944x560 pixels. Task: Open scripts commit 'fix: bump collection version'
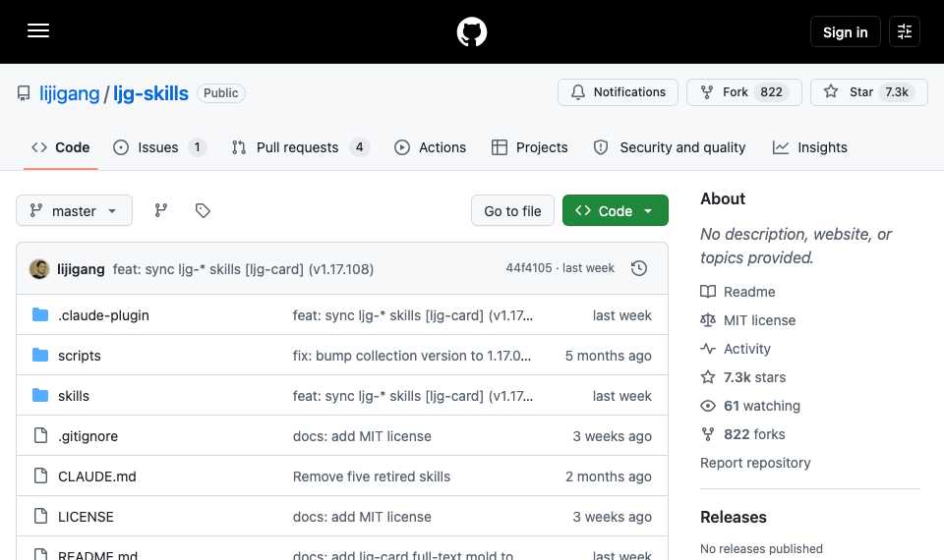click(x=412, y=356)
